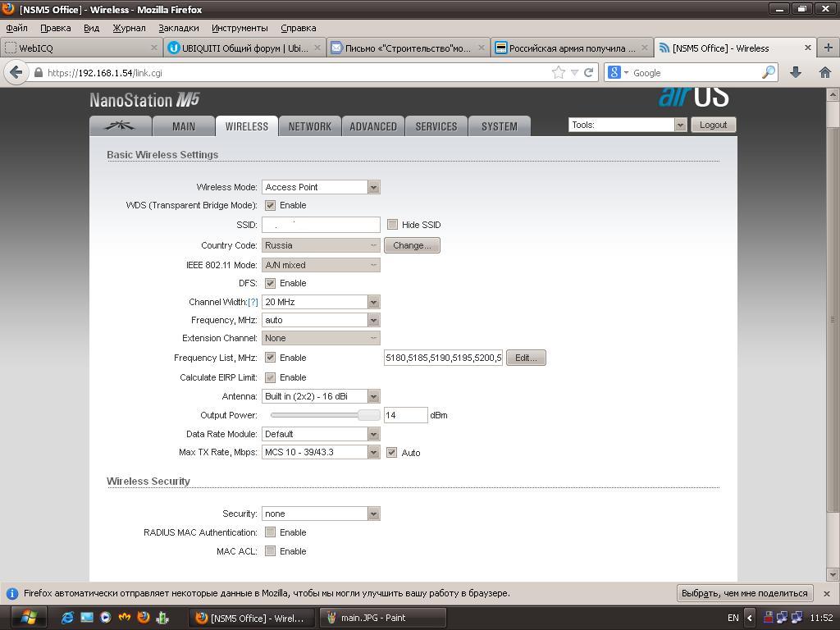Open the Закладки menu
840x630 pixels.
click(178, 28)
